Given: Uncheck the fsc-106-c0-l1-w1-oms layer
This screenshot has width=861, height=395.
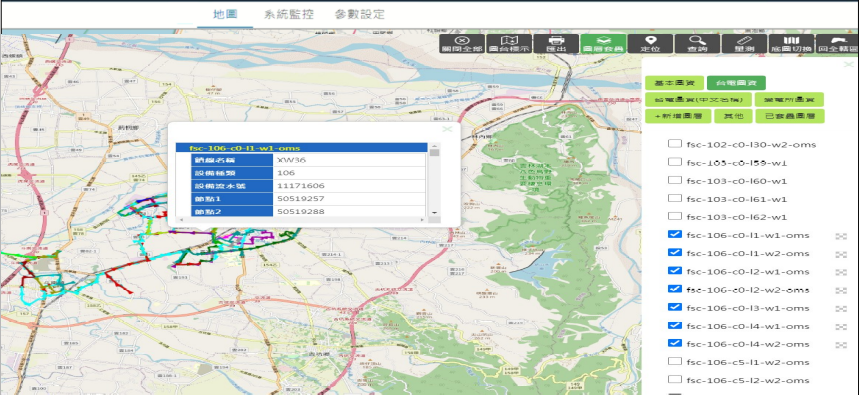Looking at the screenshot, I should tap(675, 235).
